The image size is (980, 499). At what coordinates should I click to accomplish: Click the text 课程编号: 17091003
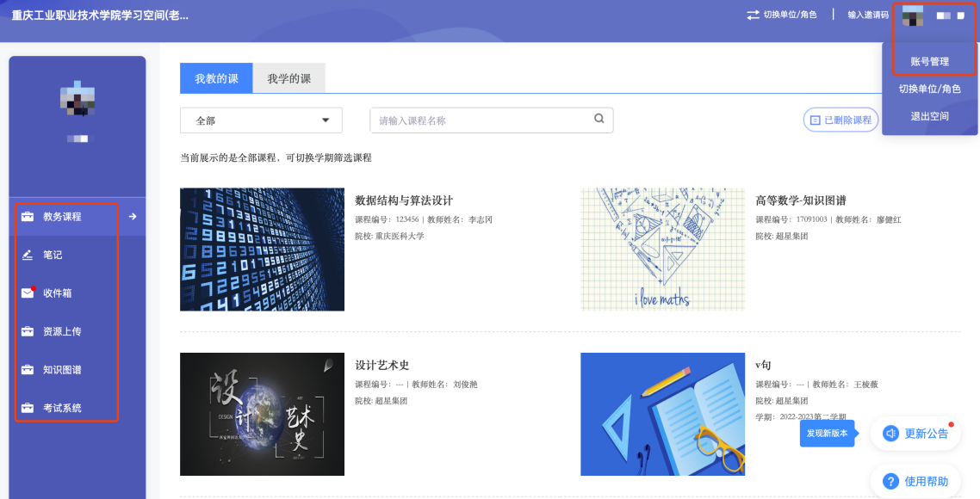[x=791, y=219]
